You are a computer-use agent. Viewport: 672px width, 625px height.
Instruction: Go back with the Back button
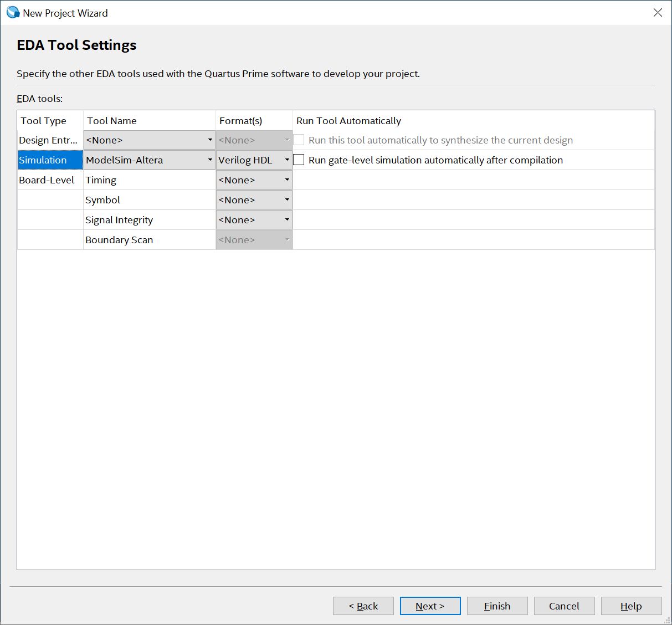tap(363, 606)
